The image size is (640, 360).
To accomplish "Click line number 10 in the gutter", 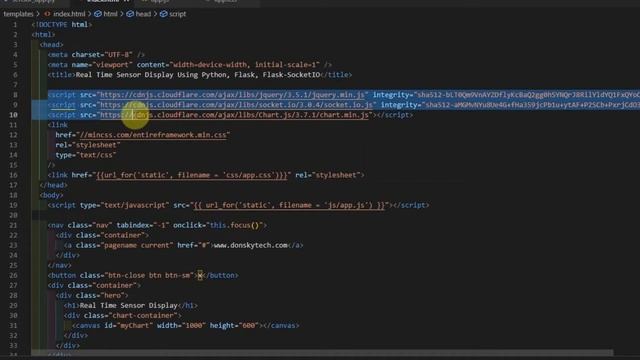I will click(x=13, y=115).
